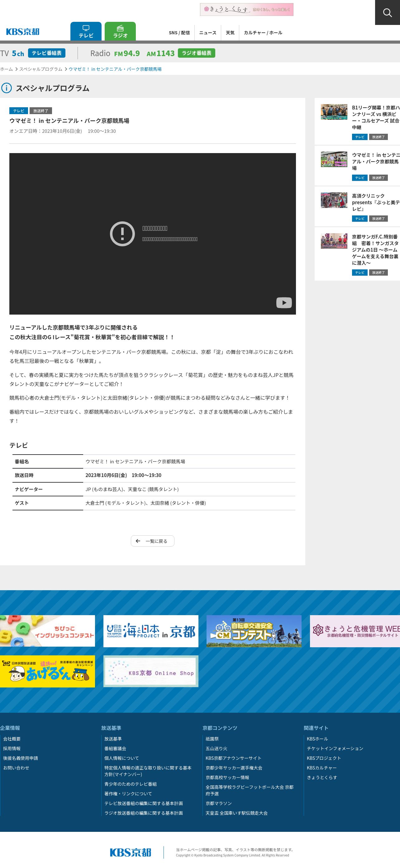
Task: Open ラジオ放送番組の編集に関する基本計画 link
Action: click(143, 813)
